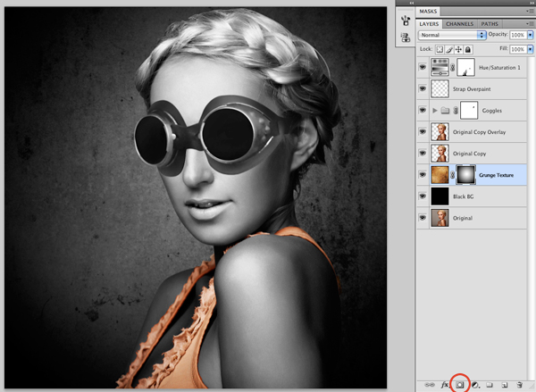Switch to the Paths tab
The height and width of the screenshot is (392, 536).
pyautogui.click(x=490, y=24)
